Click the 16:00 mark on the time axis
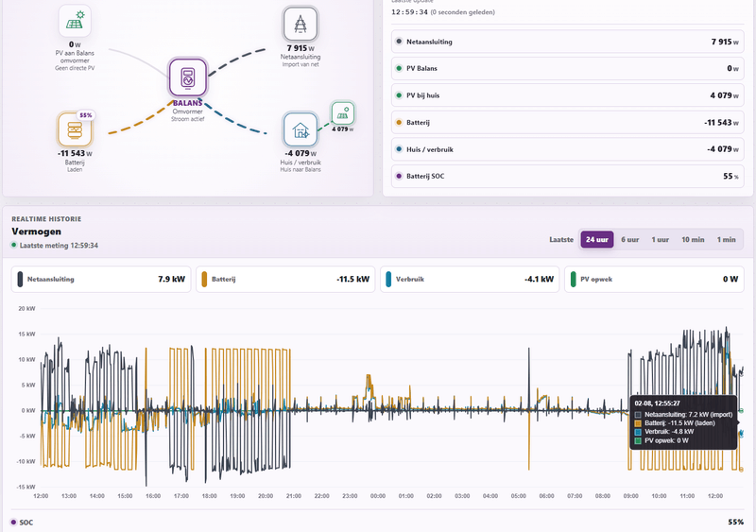Viewport: 756px width, 532px height. click(153, 496)
